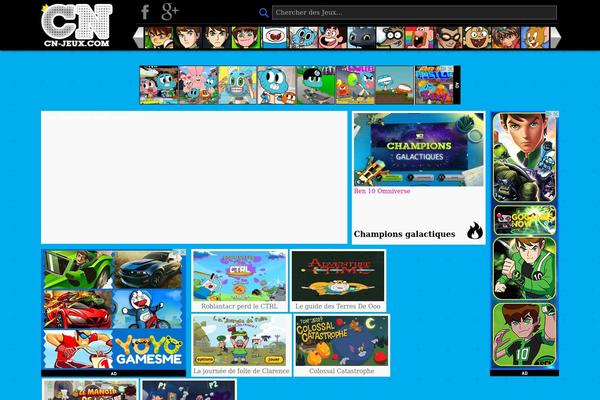Click the P1 P2 two-player game thumbnail
The width and height of the screenshot is (600, 400).
coord(189,390)
